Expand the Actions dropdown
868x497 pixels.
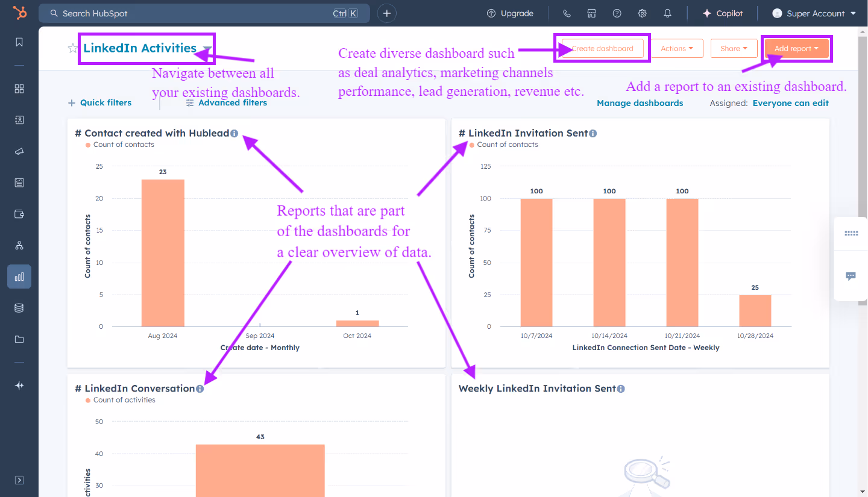tap(677, 48)
